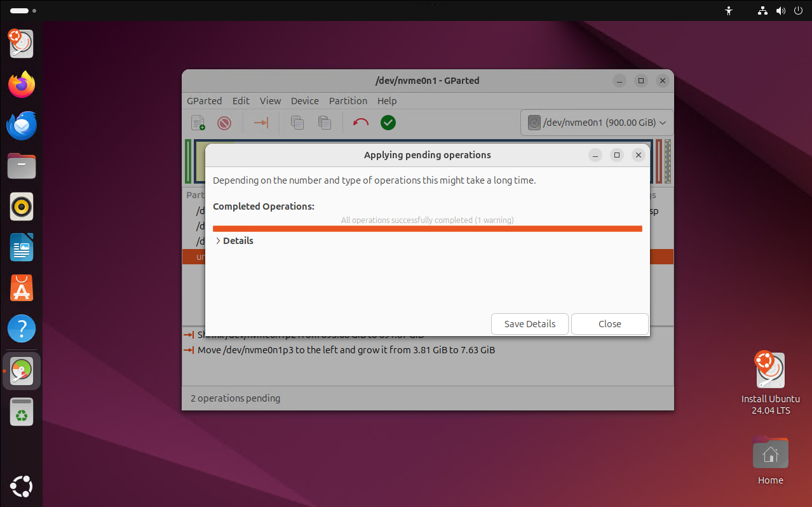
Task: Click the 'Completed Operations:' label
Action: tap(264, 206)
